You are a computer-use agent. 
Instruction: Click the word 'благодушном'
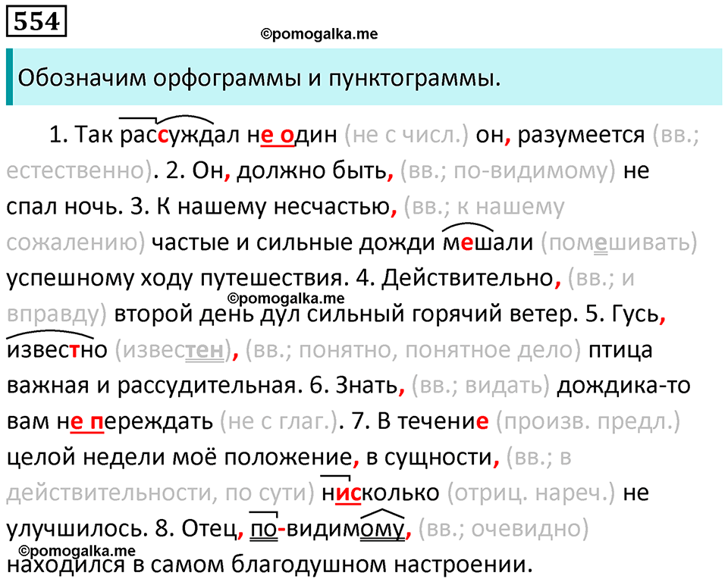tap(308, 565)
